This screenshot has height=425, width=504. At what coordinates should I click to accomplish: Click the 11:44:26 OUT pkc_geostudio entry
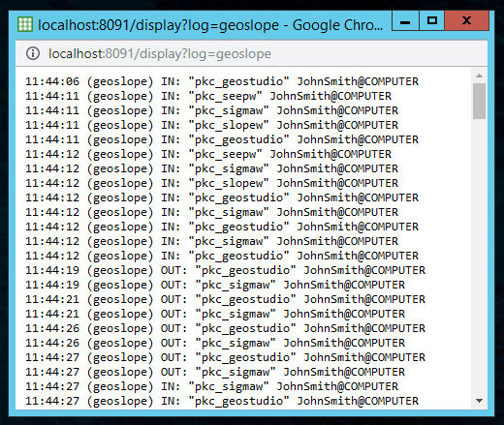click(225, 328)
